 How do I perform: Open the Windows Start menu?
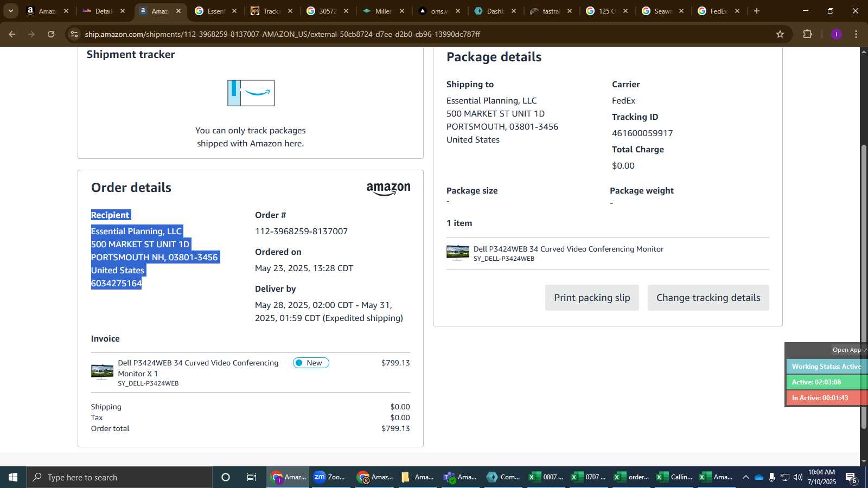[13, 477]
